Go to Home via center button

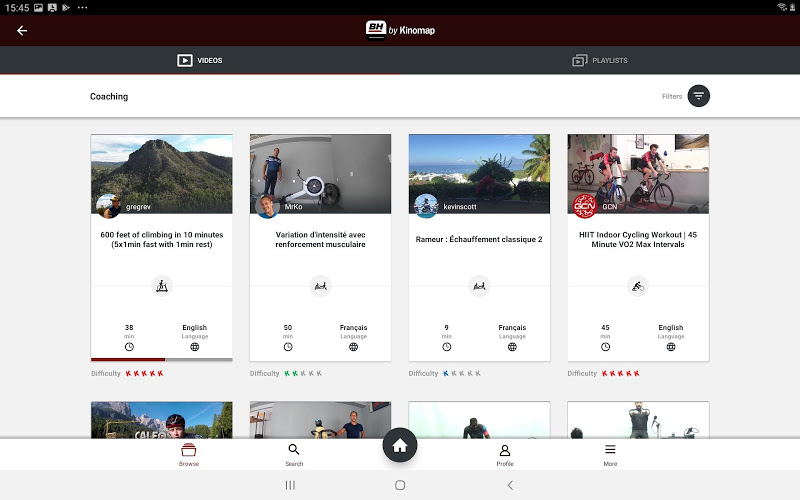click(x=400, y=446)
